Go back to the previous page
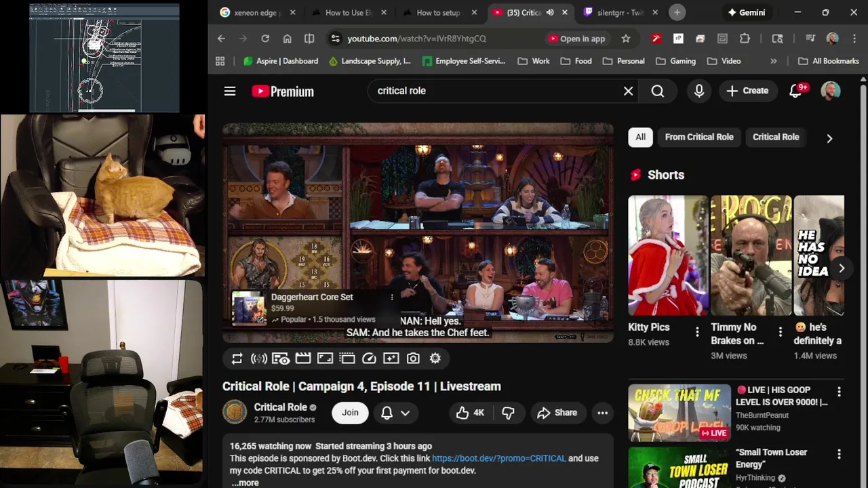Viewport: 868px width, 488px height. tap(221, 39)
